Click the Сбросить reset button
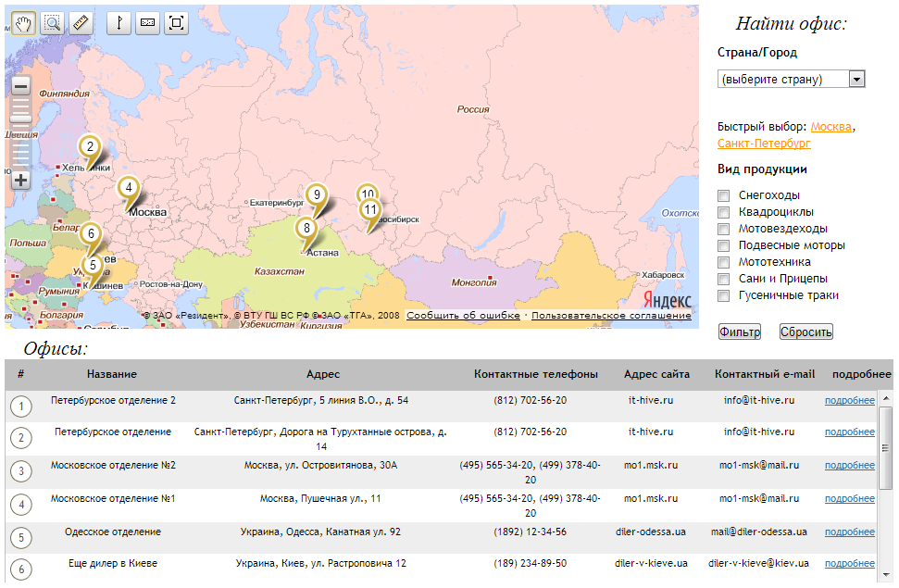The width and height of the screenshot is (899, 588). click(x=806, y=332)
